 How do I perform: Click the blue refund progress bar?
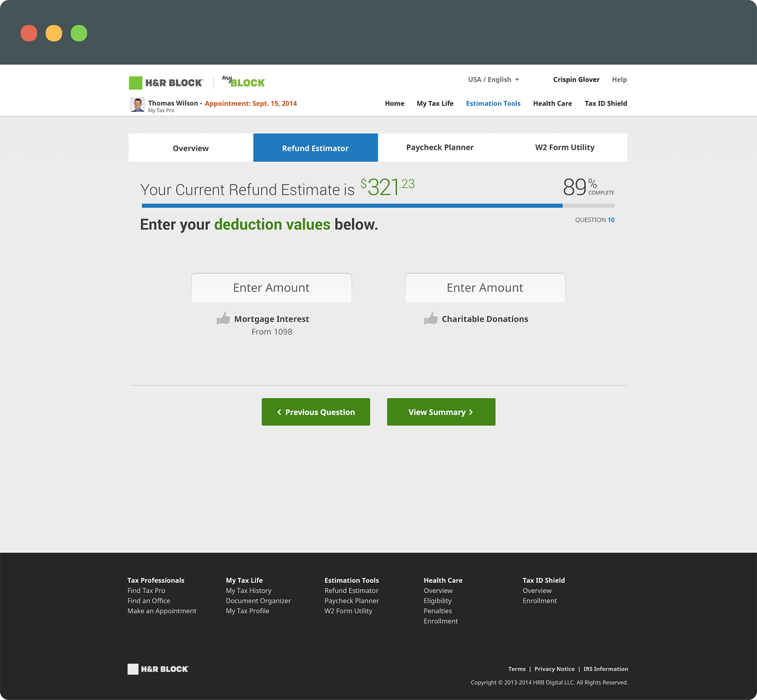352,206
